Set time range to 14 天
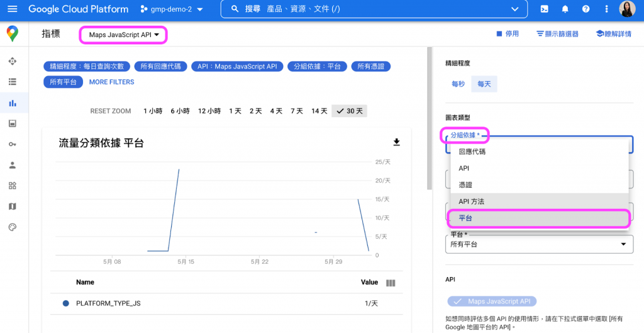This screenshot has height=333, width=644. point(319,111)
